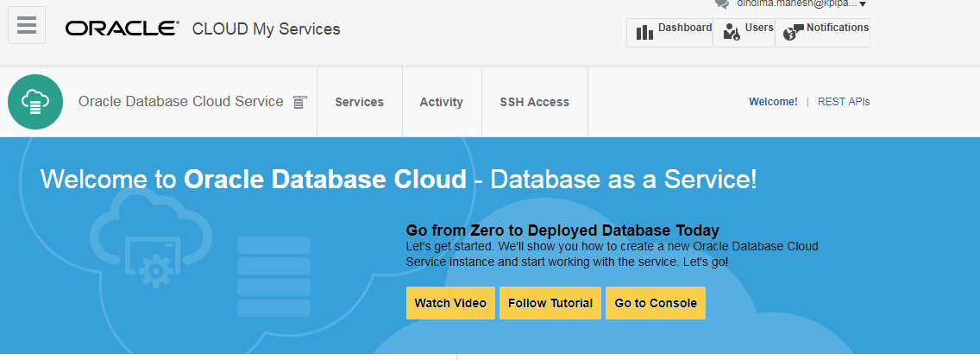Expand the user account dropdown arrow
The image size is (980, 360).
[863, 4]
